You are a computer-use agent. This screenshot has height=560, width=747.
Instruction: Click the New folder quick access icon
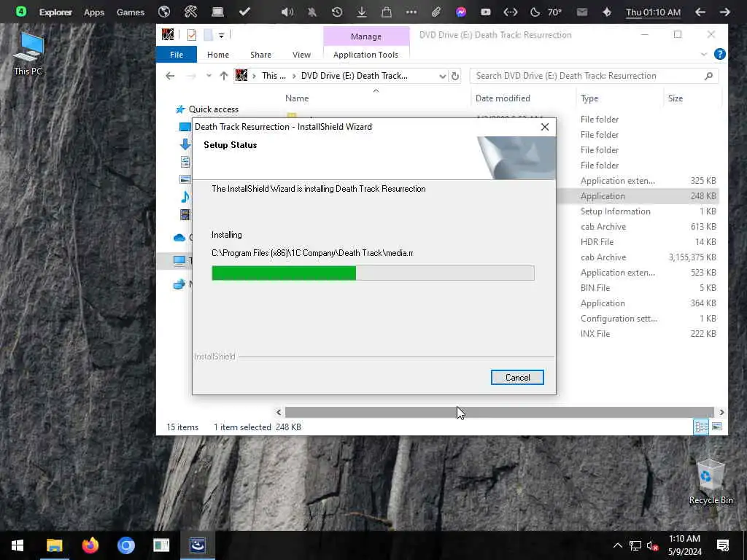point(208,35)
